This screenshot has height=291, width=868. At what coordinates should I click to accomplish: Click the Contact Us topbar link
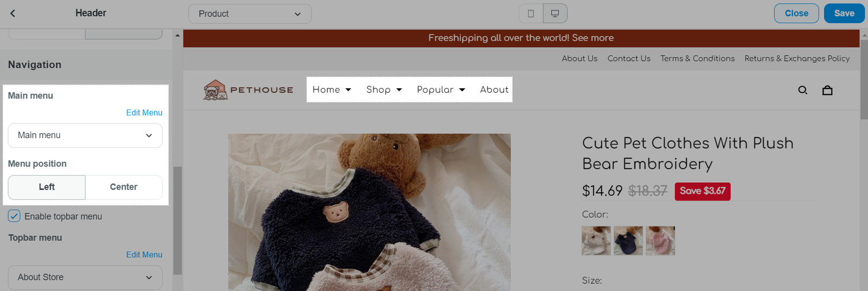(629, 59)
